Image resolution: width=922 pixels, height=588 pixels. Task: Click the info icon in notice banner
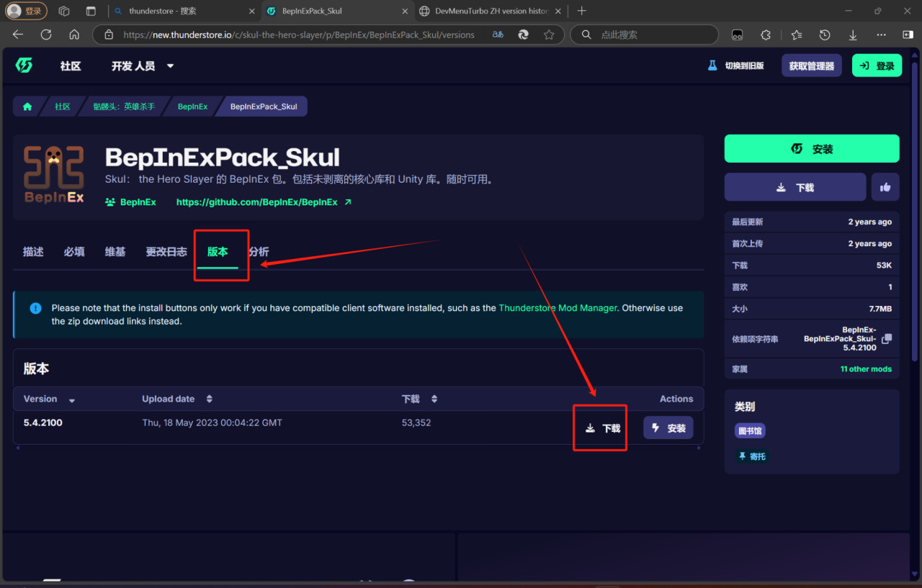pyautogui.click(x=35, y=308)
